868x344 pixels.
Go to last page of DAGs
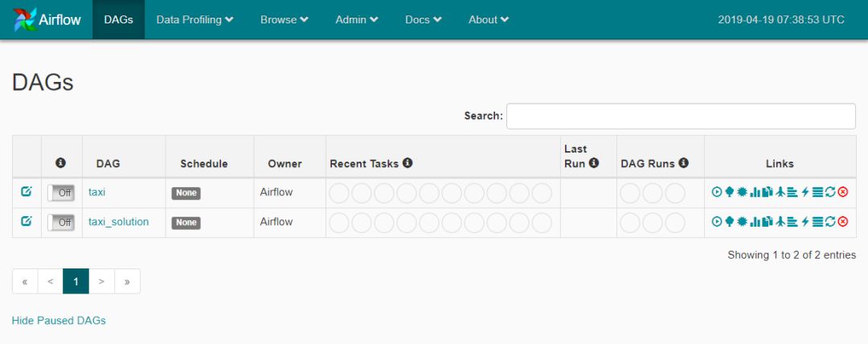click(x=127, y=281)
